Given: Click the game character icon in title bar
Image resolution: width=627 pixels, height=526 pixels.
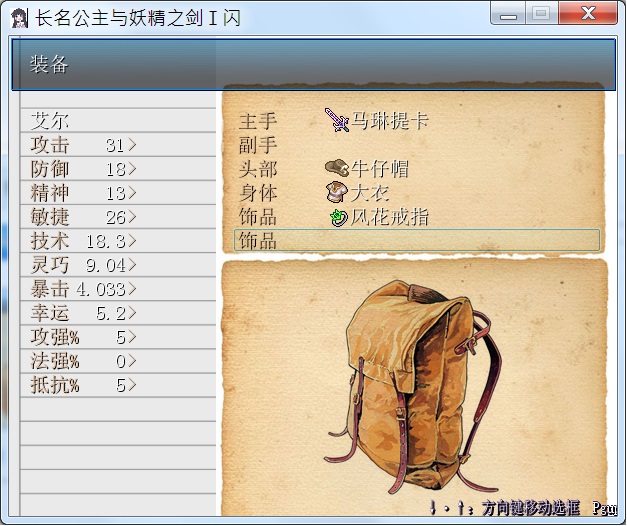Looking at the screenshot, I should pos(20,18).
